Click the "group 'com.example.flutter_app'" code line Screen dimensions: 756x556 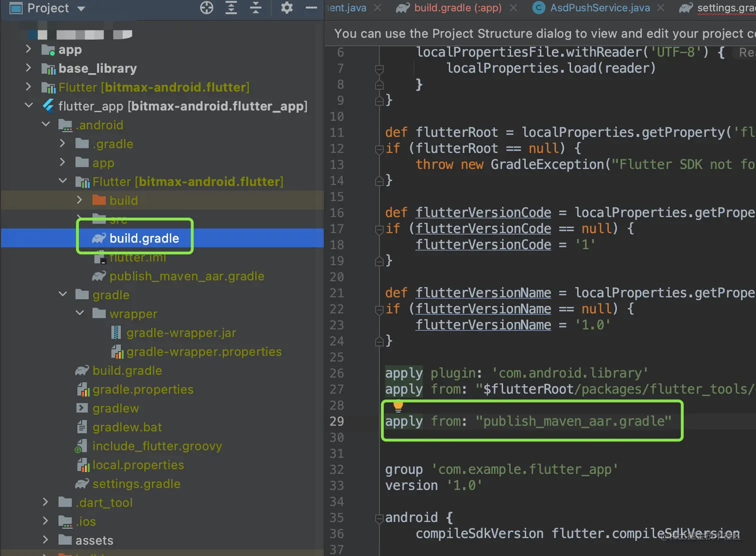click(x=501, y=469)
